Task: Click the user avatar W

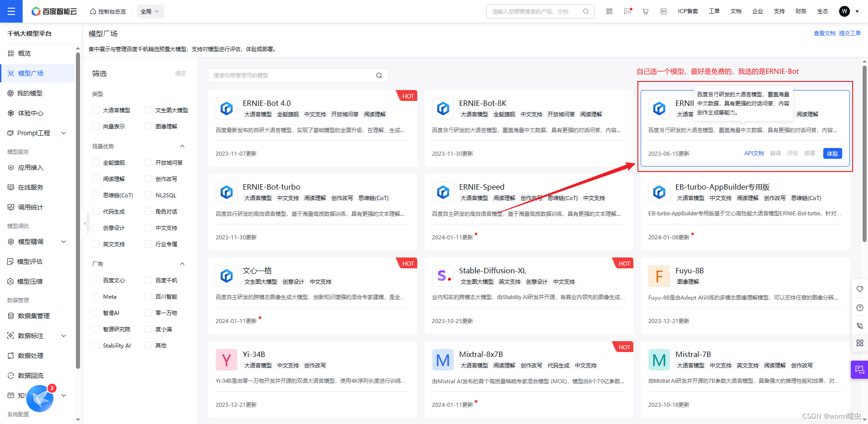Action: 844,11
